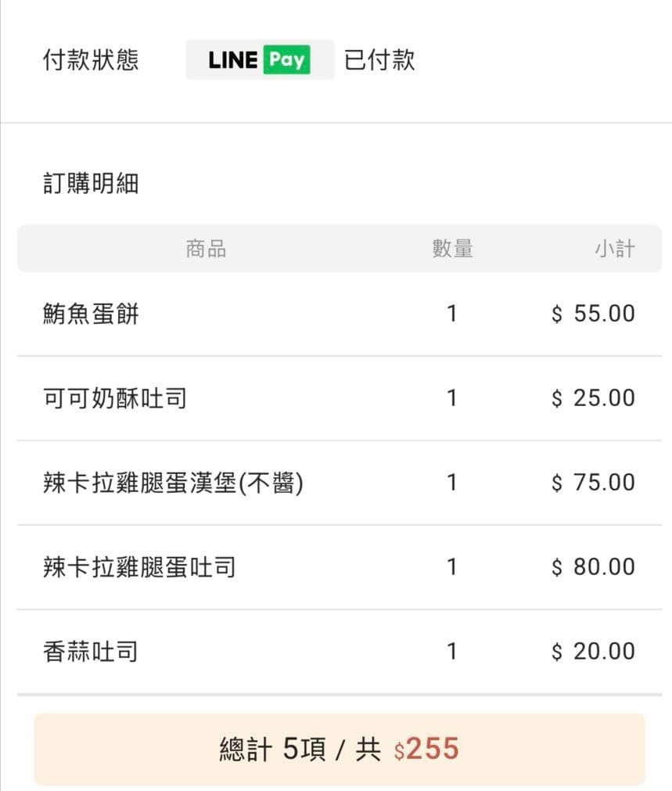Click the $20.00 subtotal
This screenshot has height=791, width=672.
593,652
